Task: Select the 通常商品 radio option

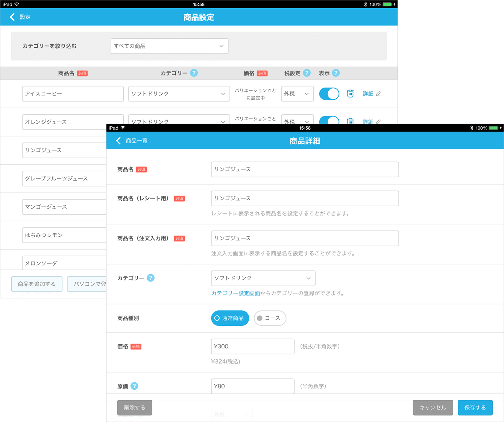Action: pyautogui.click(x=230, y=318)
